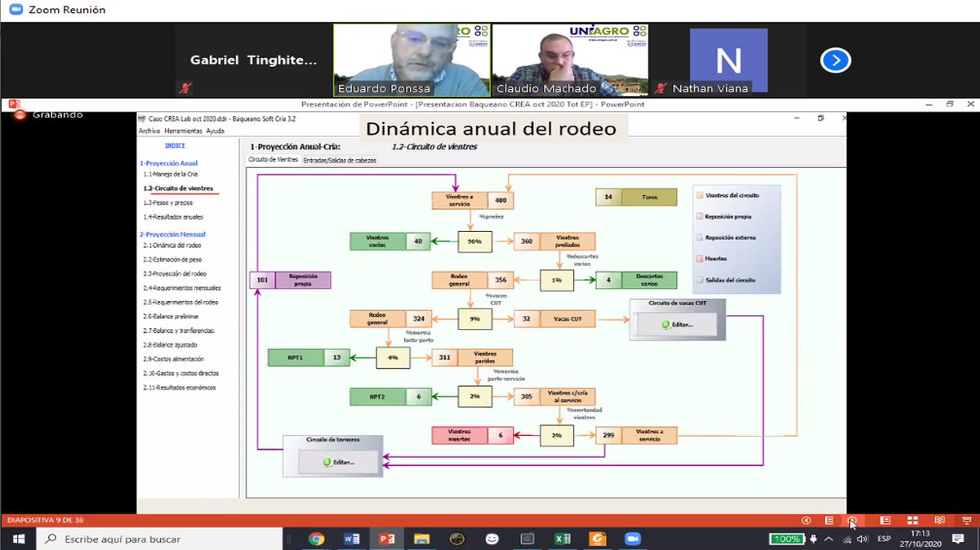Open Excel from the taskbar

pyautogui.click(x=563, y=539)
